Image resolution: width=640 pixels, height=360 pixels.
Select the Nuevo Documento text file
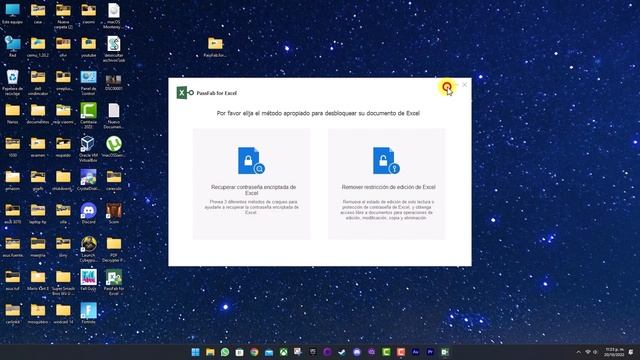[x=114, y=116]
